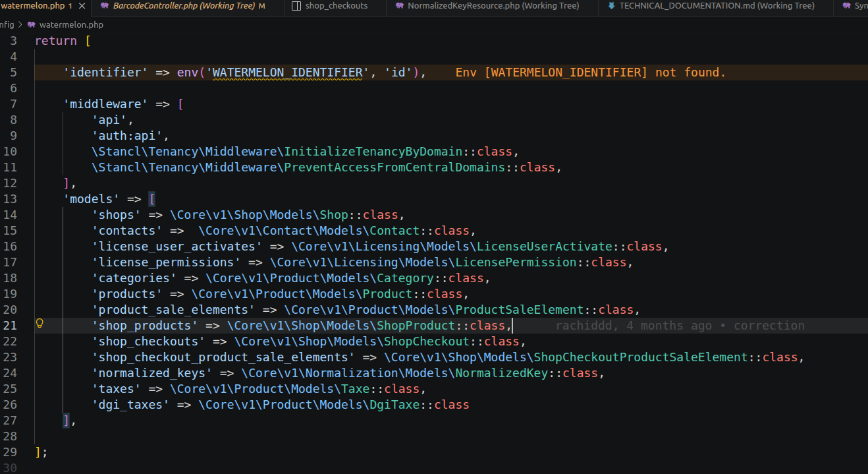Click the breadcrumb chevron separator
Image resolution: width=868 pixels, height=474 pixels.
[20, 24]
